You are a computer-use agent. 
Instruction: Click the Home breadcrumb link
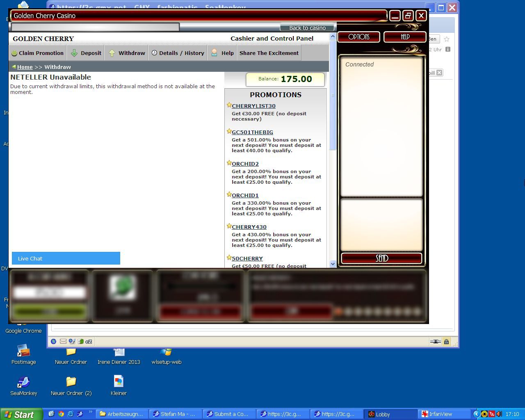pos(25,67)
